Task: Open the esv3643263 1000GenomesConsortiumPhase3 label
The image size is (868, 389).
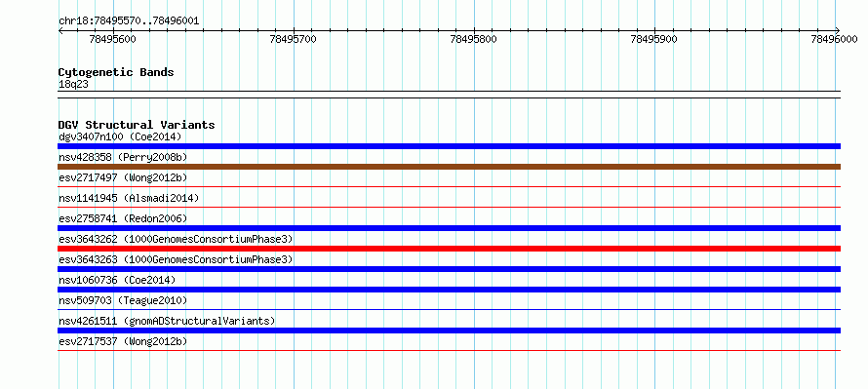Action: coord(176,259)
